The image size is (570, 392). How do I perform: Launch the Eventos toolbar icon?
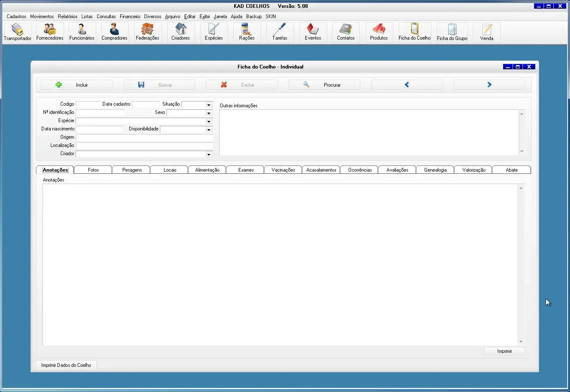point(313,32)
